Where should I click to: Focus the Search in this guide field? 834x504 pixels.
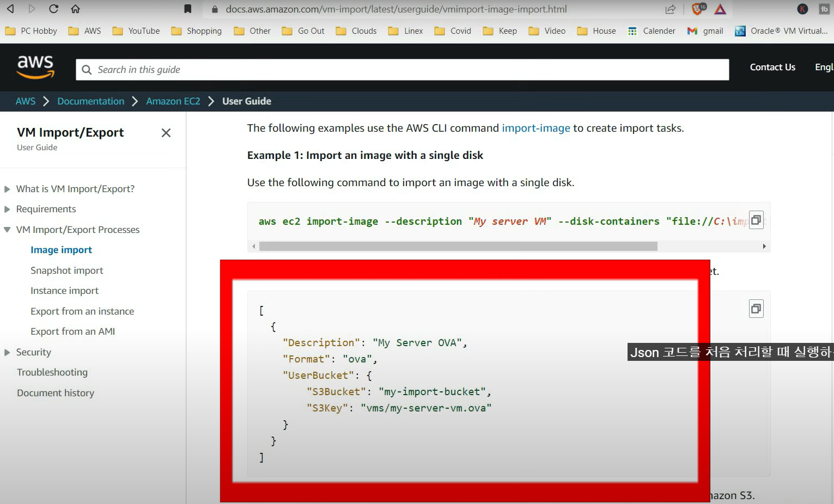tap(402, 70)
